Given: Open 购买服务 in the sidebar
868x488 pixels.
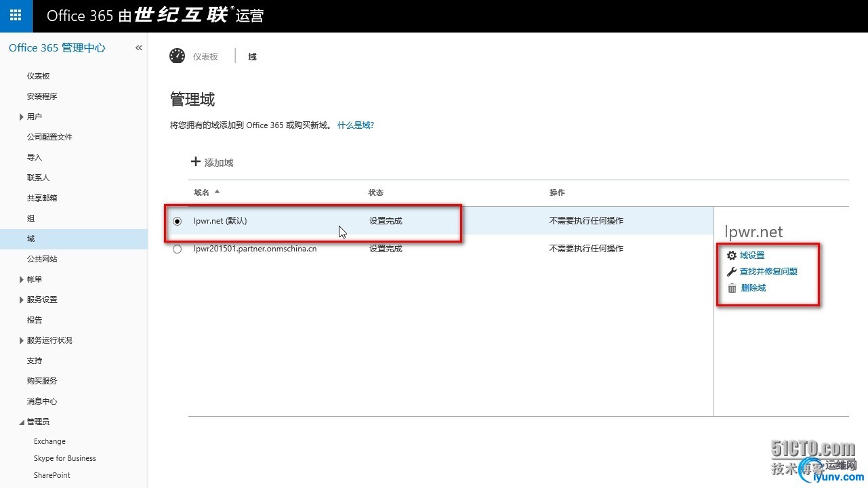Looking at the screenshot, I should tap(42, 381).
